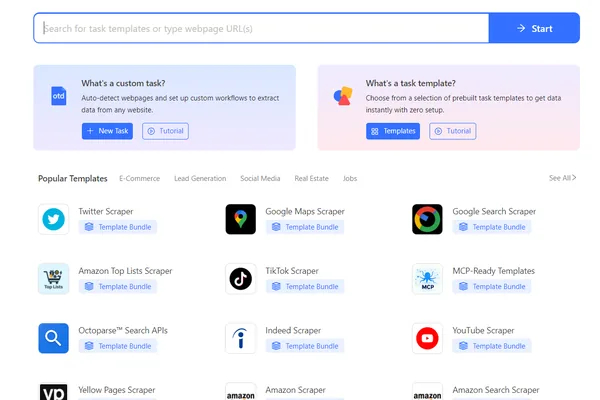Click Template Bundle tag under Twitter Scraper

click(x=118, y=227)
